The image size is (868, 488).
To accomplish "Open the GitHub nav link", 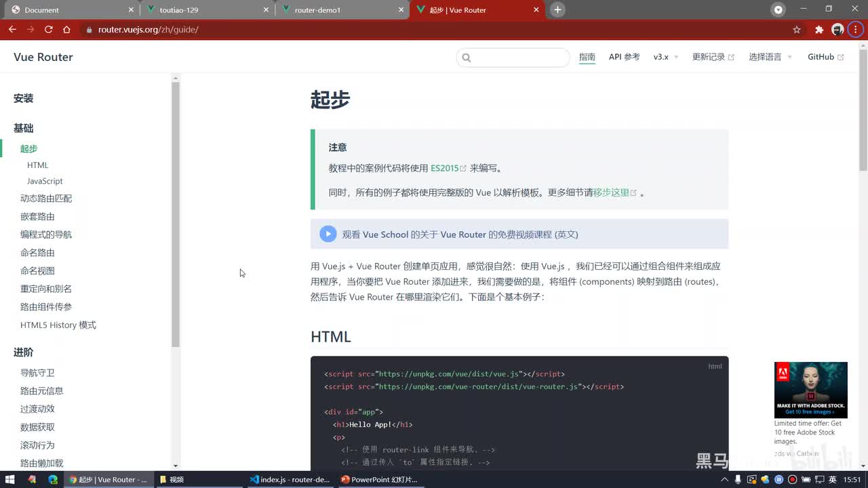I will pos(825,57).
